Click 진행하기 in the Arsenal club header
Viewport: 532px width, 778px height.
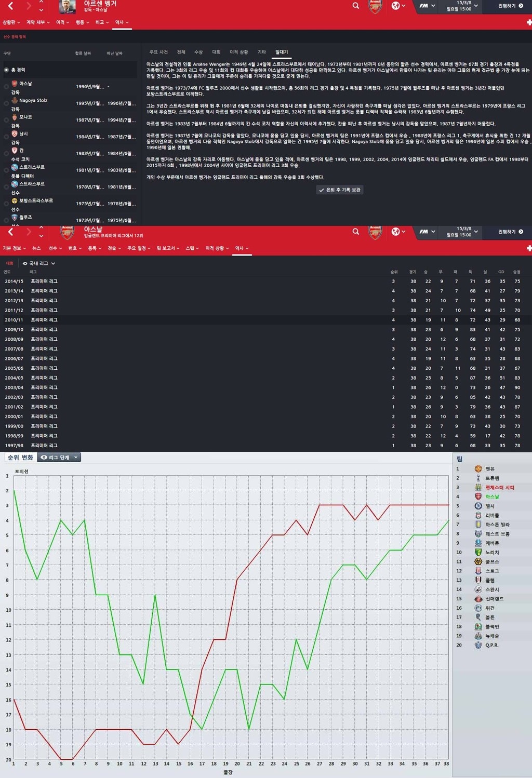510,232
